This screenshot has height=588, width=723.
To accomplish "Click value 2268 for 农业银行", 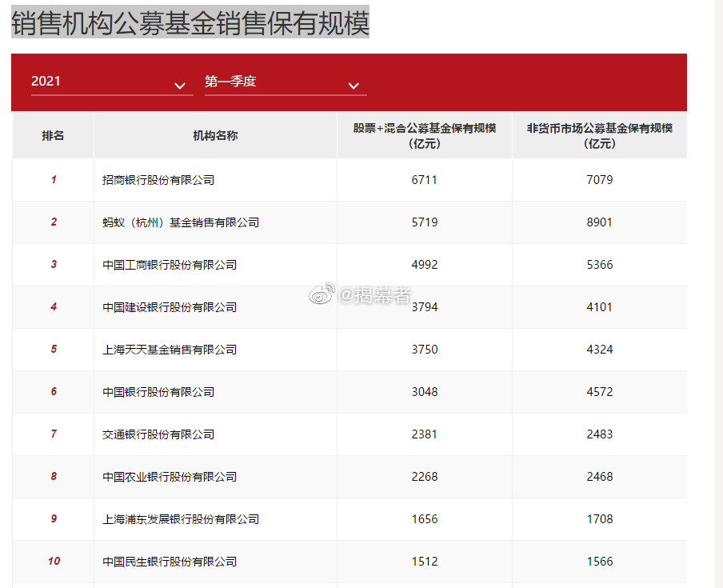I will (x=424, y=477).
